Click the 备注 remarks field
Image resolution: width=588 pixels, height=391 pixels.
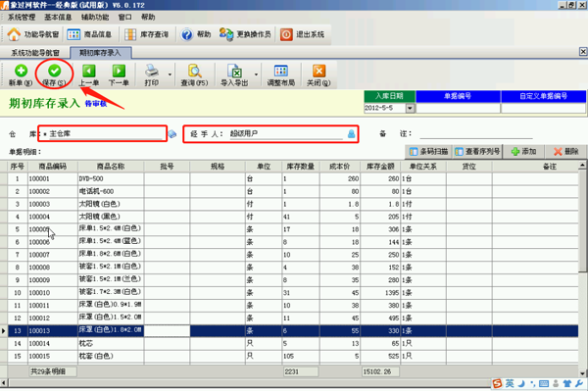tap(476, 134)
